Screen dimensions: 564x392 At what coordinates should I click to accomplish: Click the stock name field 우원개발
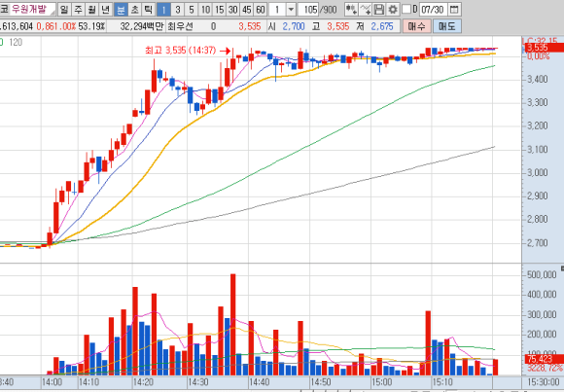pos(32,10)
